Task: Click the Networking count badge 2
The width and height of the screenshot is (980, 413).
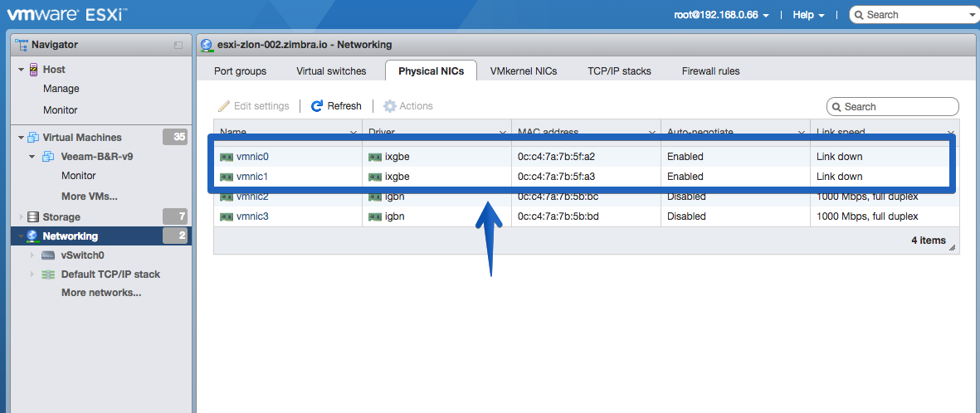Action: point(175,236)
